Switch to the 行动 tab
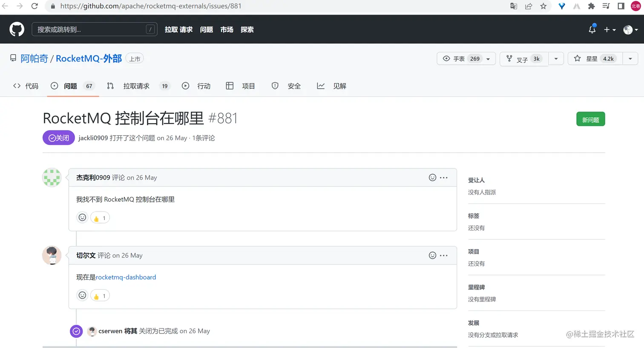The image size is (644, 348). (x=196, y=86)
